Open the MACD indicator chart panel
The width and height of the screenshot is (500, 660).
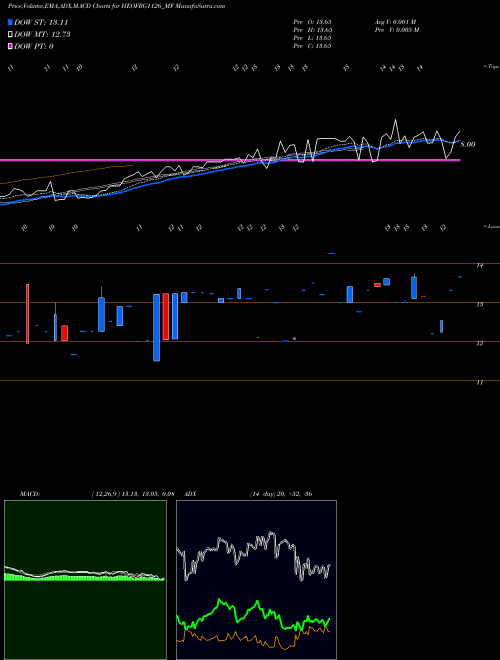coord(85,580)
